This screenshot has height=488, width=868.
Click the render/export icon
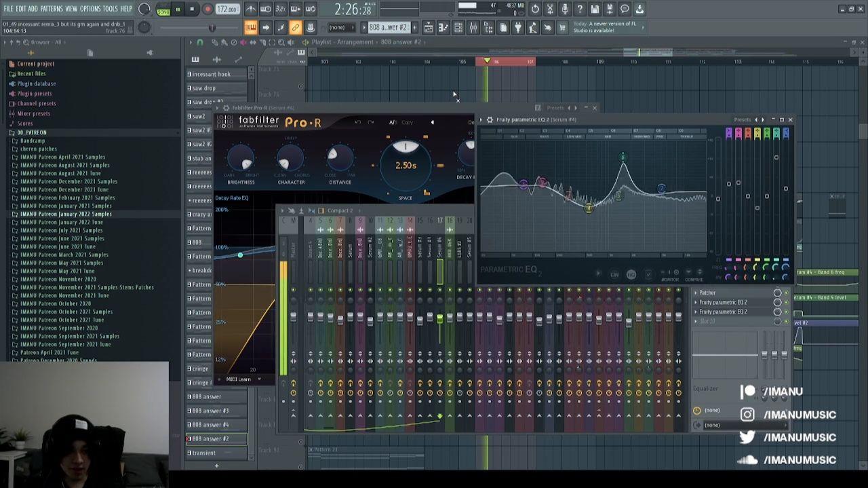coord(610,10)
